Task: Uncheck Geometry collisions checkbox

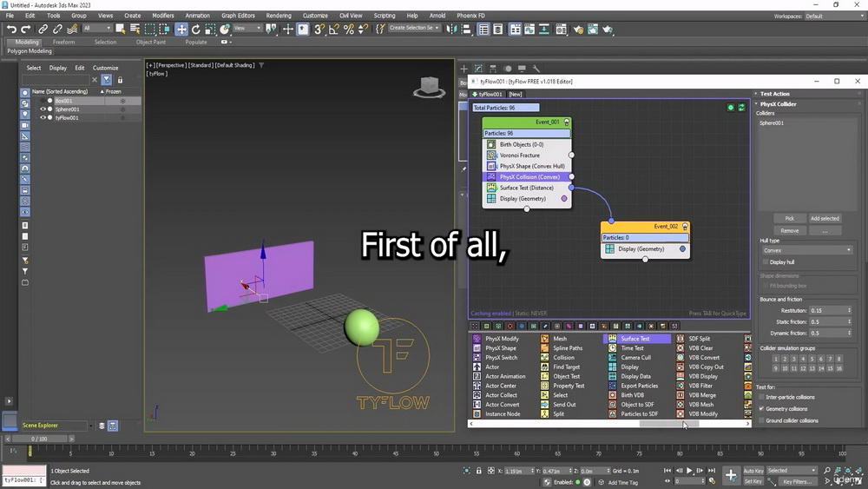Action: 762,409
